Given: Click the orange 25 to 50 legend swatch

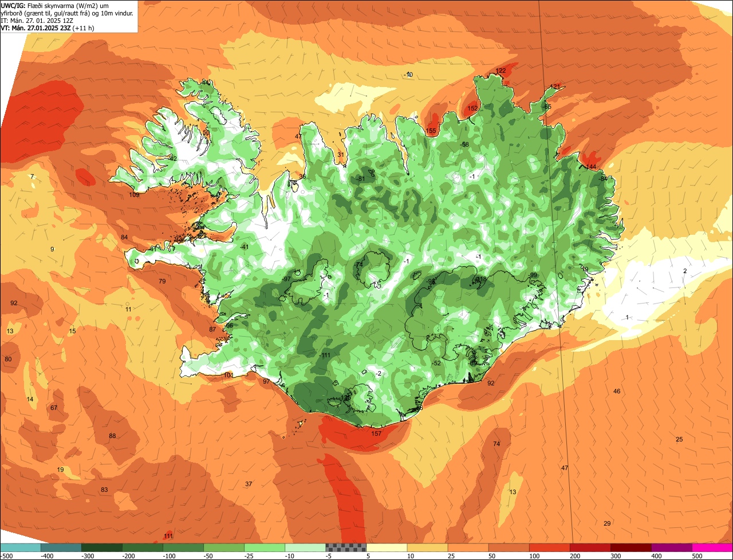Looking at the screenshot, I should coord(468,547).
